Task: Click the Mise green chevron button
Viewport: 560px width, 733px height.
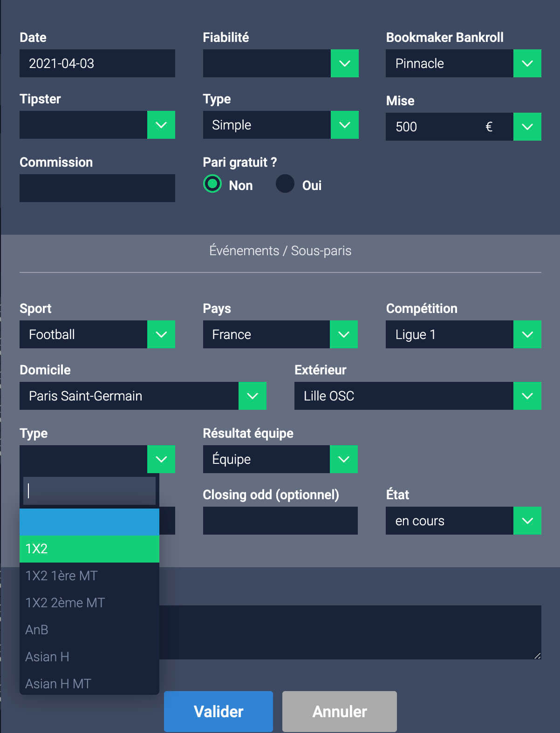Action: 527,127
